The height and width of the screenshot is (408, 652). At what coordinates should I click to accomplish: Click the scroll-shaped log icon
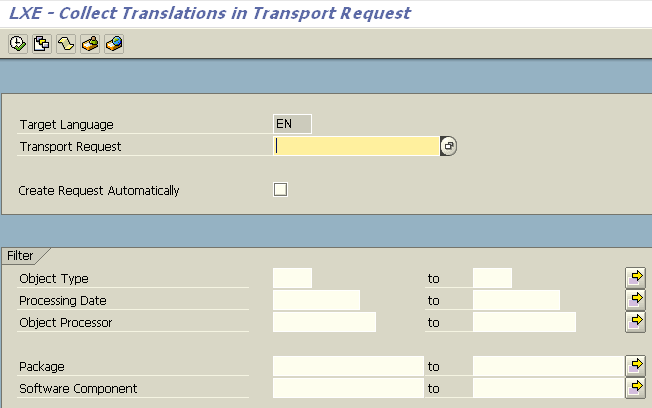pyautogui.click(x=66, y=44)
